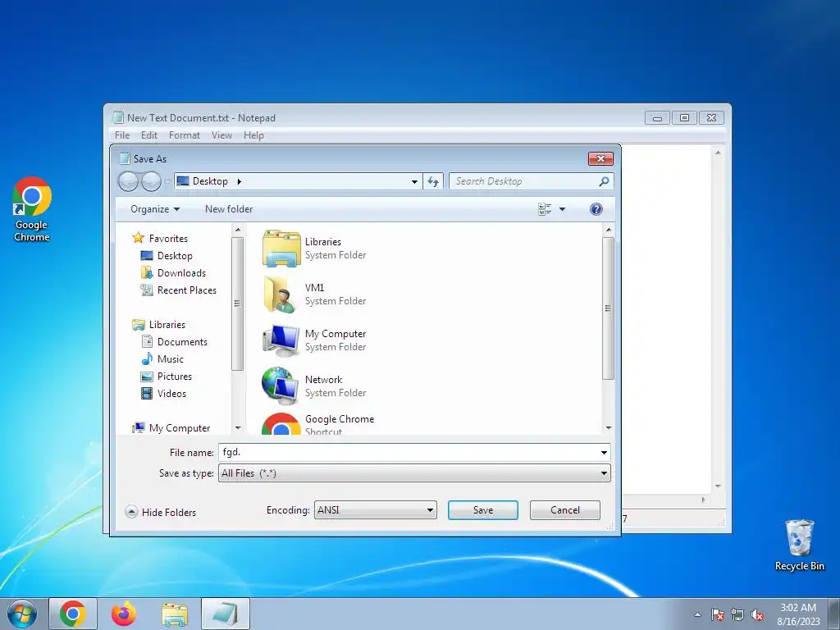Create a New folder
The height and width of the screenshot is (630, 840).
pos(229,209)
